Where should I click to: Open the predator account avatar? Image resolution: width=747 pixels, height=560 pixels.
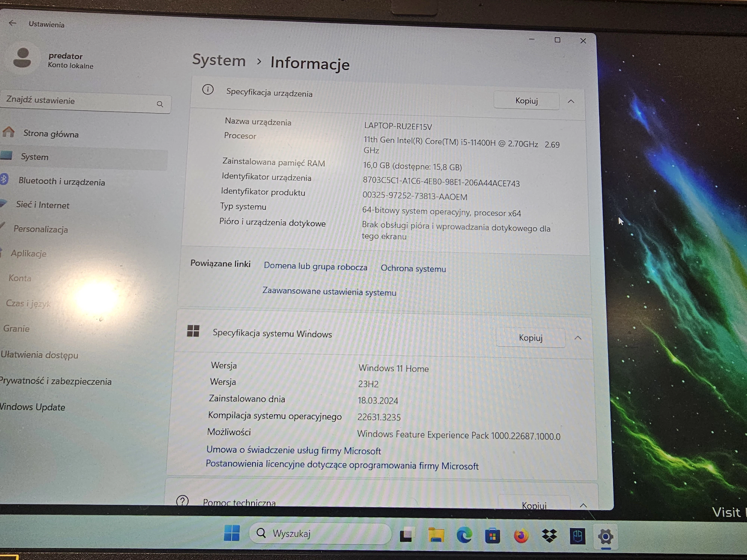(22, 58)
